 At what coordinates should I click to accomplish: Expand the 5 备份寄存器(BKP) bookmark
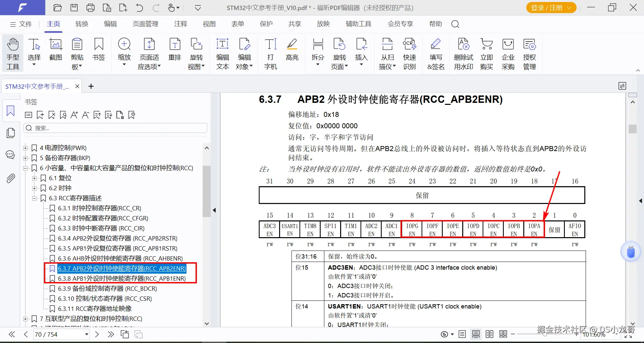(x=25, y=158)
